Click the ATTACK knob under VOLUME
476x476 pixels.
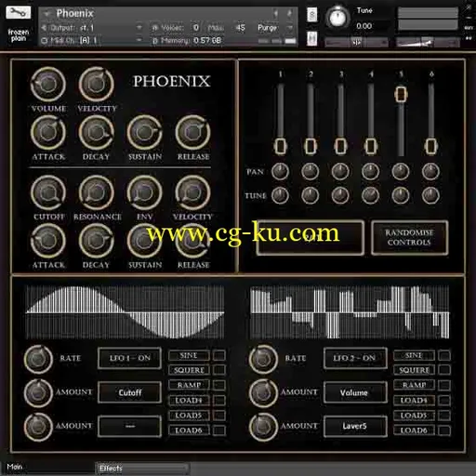[x=48, y=133]
